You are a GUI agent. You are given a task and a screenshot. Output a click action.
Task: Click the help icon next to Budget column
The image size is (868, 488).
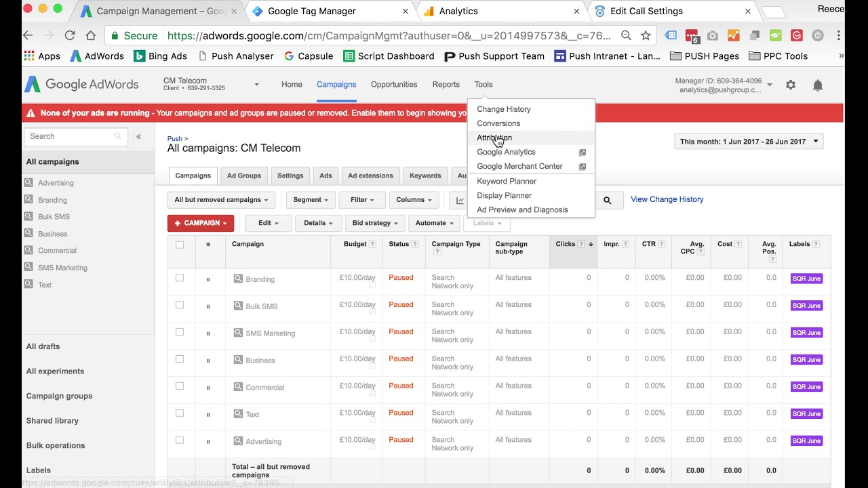tap(372, 244)
